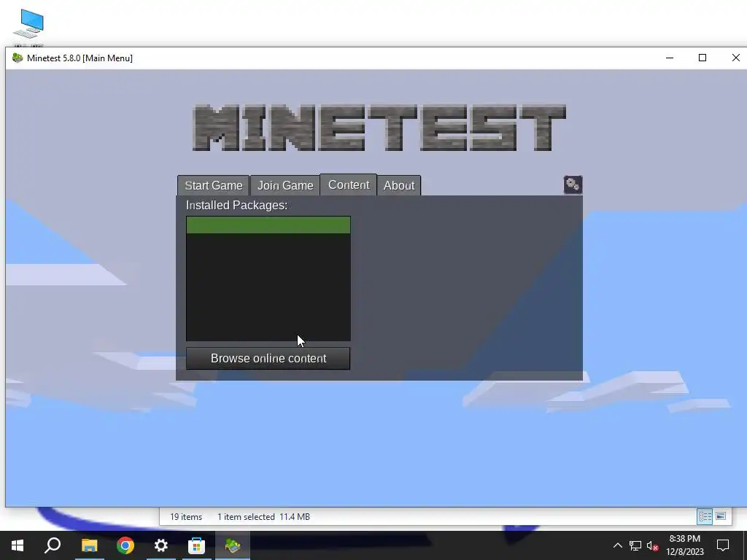Open Settings gear on taskbar
Screen dimensions: 747x560
[161, 545]
